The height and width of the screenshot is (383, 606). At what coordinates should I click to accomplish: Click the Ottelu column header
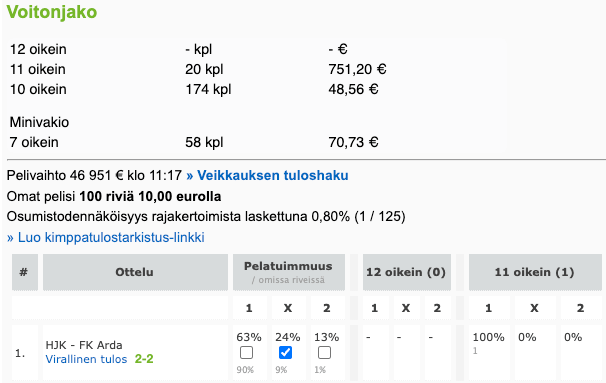pyautogui.click(x=135, y=272)
